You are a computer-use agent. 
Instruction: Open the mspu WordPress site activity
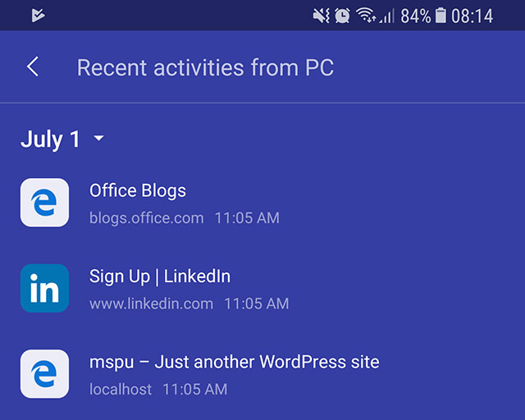coord(234,362)
